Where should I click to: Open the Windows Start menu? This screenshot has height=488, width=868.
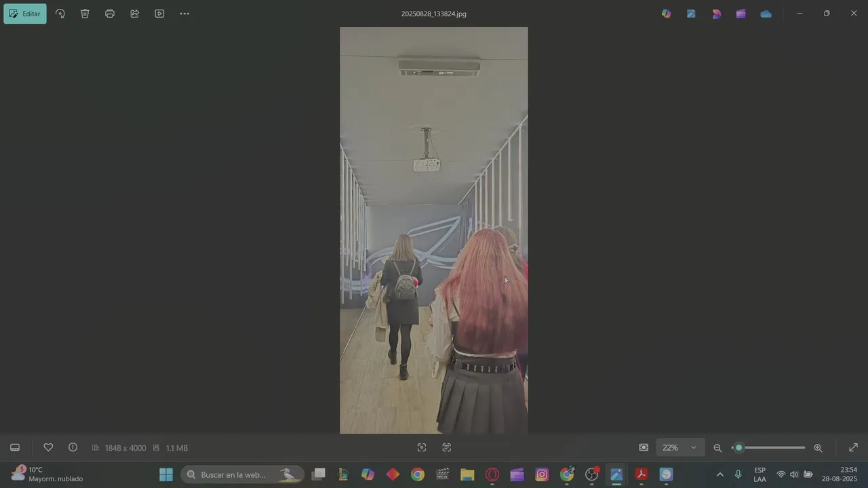click(x=166, y=474)
